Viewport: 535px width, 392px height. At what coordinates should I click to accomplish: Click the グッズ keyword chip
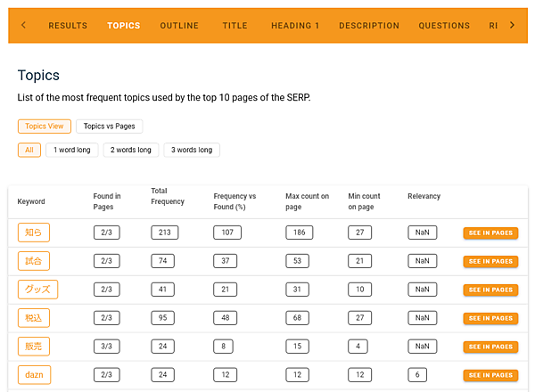(x=37, y=290)
